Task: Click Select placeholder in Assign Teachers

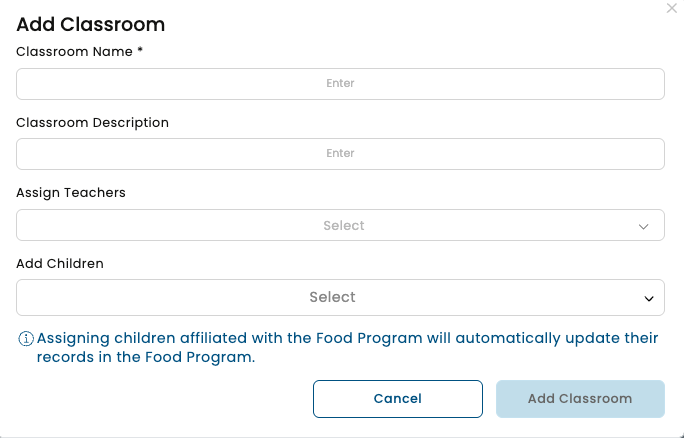Action: point(343,226)
